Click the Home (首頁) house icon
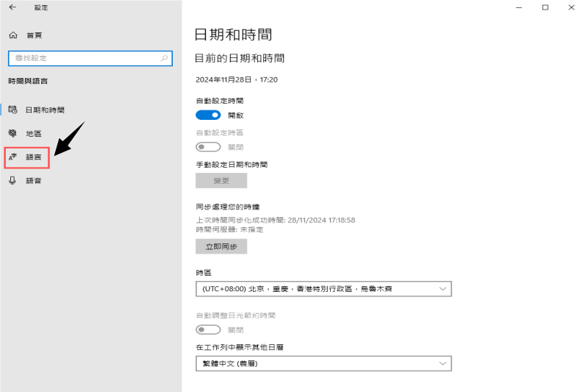 point(12,35)
